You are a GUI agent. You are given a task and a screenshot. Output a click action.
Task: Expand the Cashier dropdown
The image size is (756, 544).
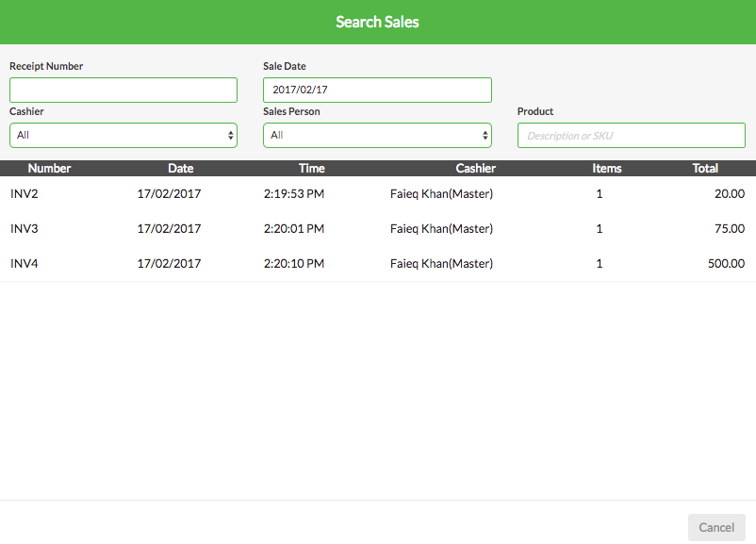(123, 136)
